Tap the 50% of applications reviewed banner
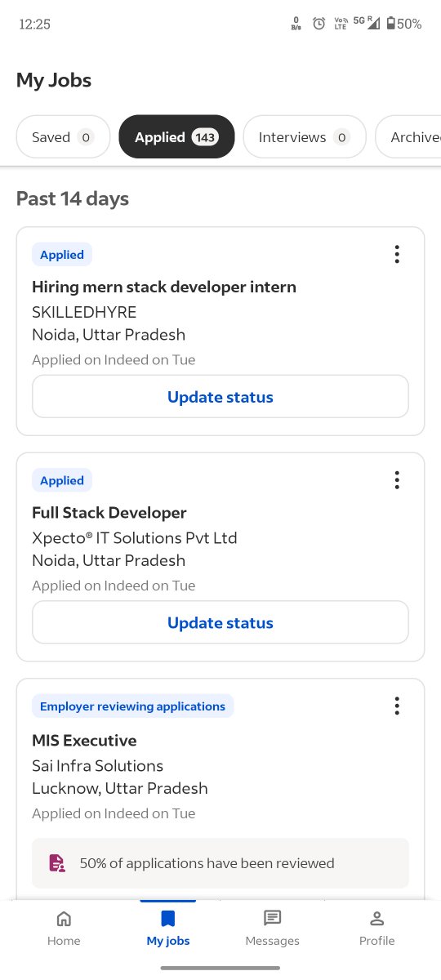This screenshot has height=980, width=441. (220, 863)
